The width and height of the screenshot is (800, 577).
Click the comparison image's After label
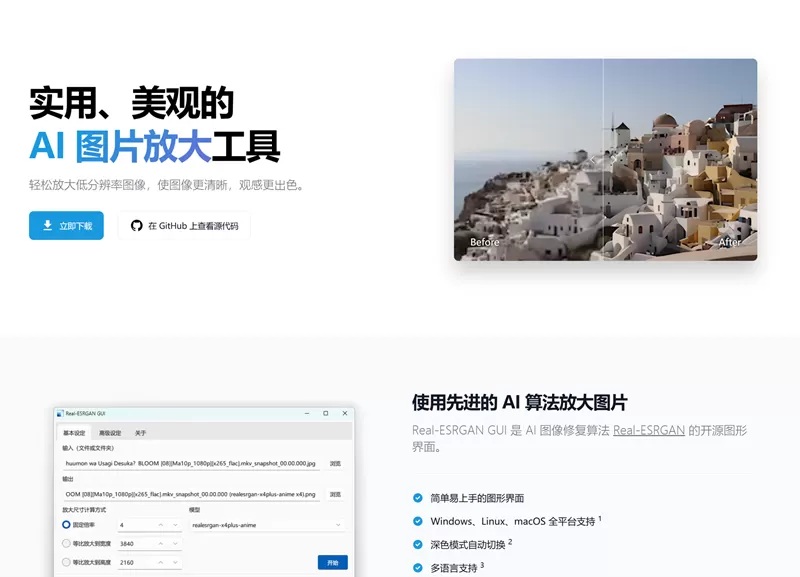pyautogui.click(x=729, y=242)
